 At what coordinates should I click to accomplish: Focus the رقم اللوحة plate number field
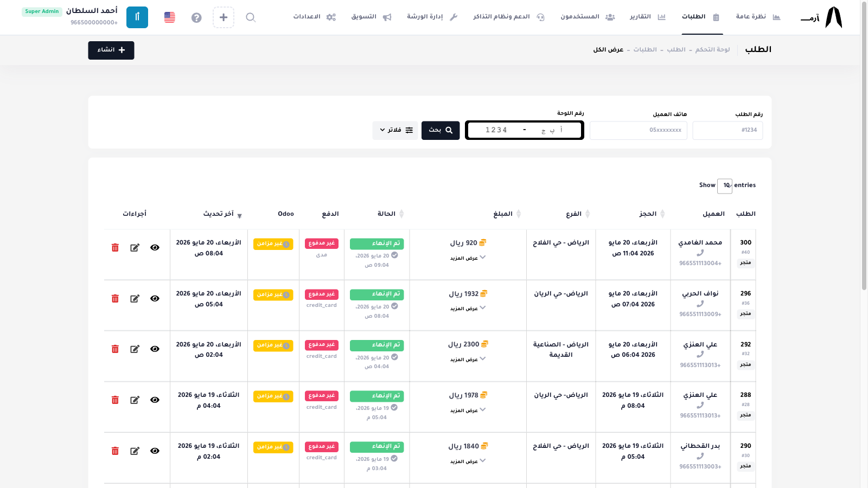(525, 130)
